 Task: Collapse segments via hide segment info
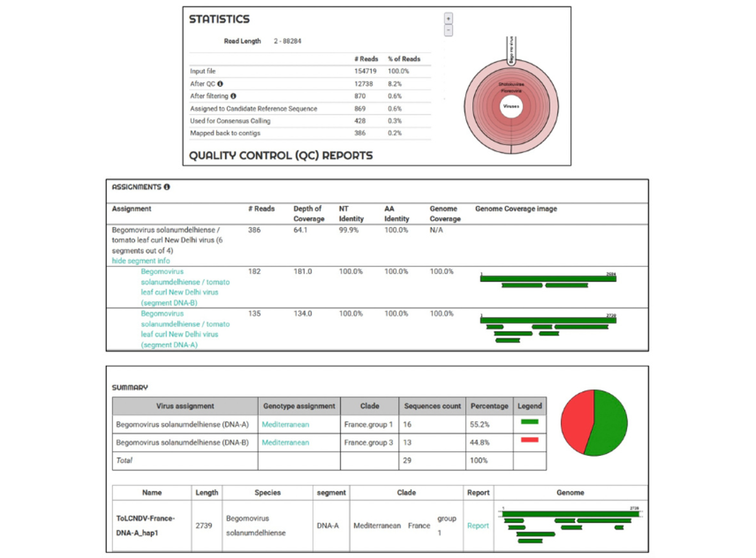tap(141, 261)
